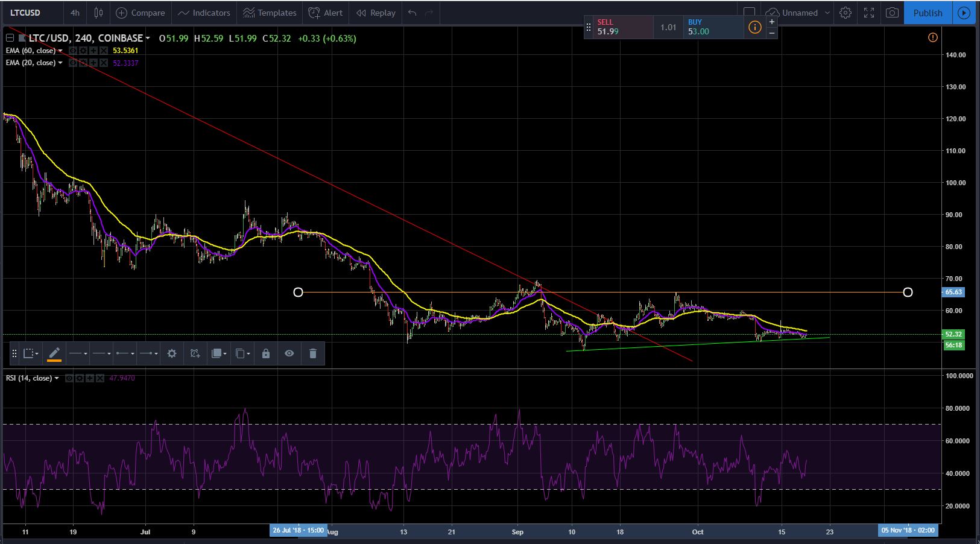Open indicator Templates
The width and height of the screenshot is (980, 544).
click(x=270, y=13)
